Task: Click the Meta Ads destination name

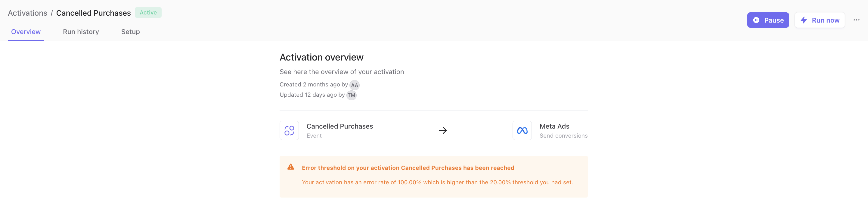Action: 554,126
